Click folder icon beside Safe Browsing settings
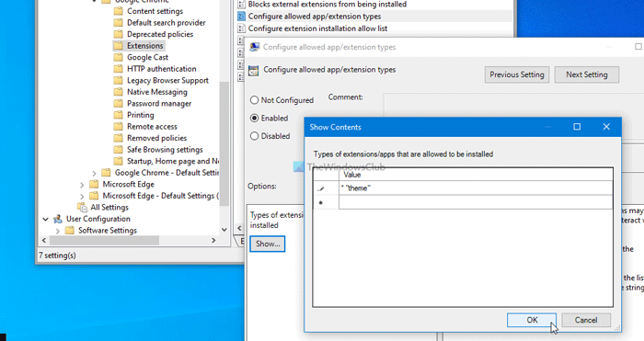Screen dimensions: 644x341 pos(119,149)
